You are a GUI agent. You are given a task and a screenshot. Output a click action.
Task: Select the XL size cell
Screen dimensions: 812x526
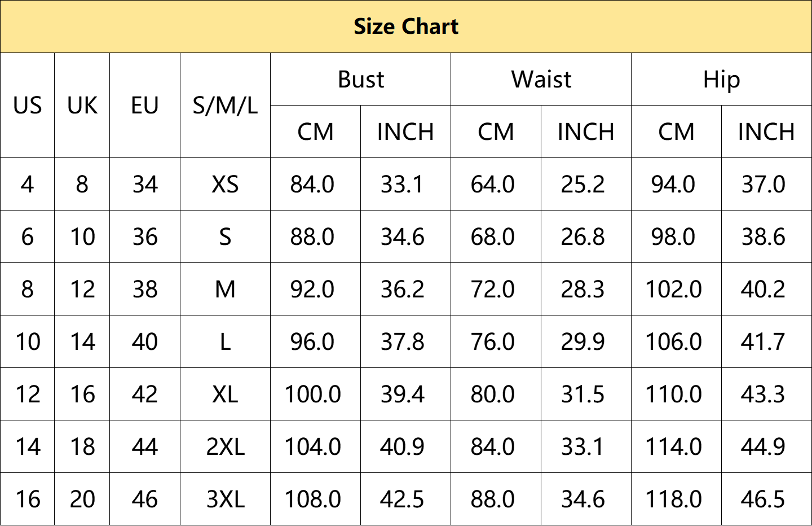tap(225, 394)
